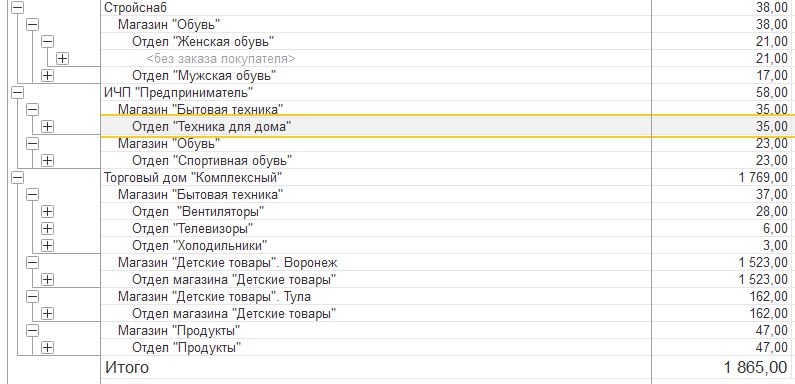Click value 17,00 for Мужская обувь
Viewport: 795px width, 384px height.
click(772, 76)
